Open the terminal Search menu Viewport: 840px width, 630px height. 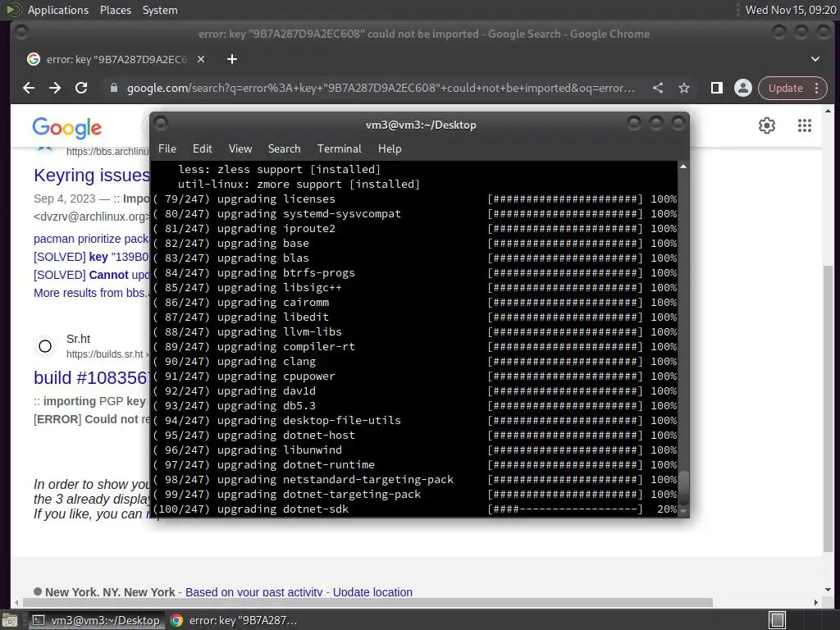(284, 149)
